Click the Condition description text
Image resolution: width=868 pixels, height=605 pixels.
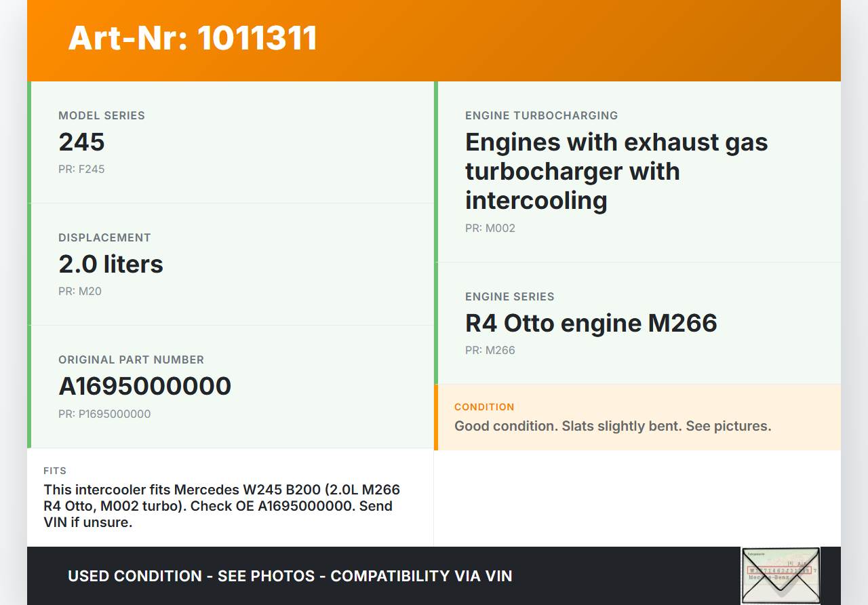pyautogui.click(x=612, y=426)
